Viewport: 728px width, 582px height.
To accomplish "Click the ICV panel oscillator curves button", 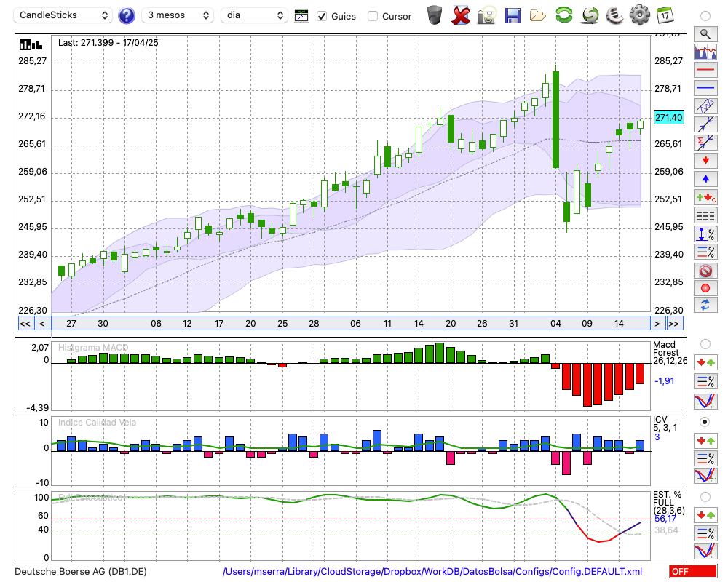I will [705, 476].
